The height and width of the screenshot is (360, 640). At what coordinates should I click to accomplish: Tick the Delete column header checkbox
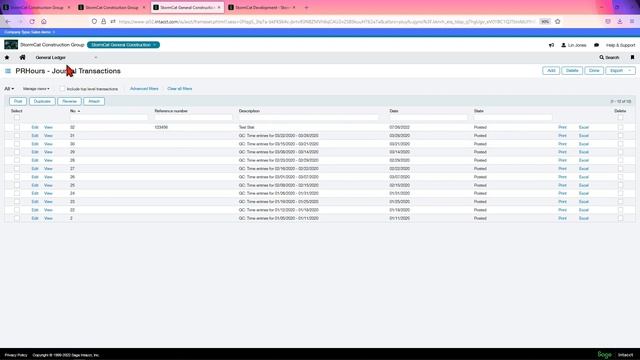point(620,118)
